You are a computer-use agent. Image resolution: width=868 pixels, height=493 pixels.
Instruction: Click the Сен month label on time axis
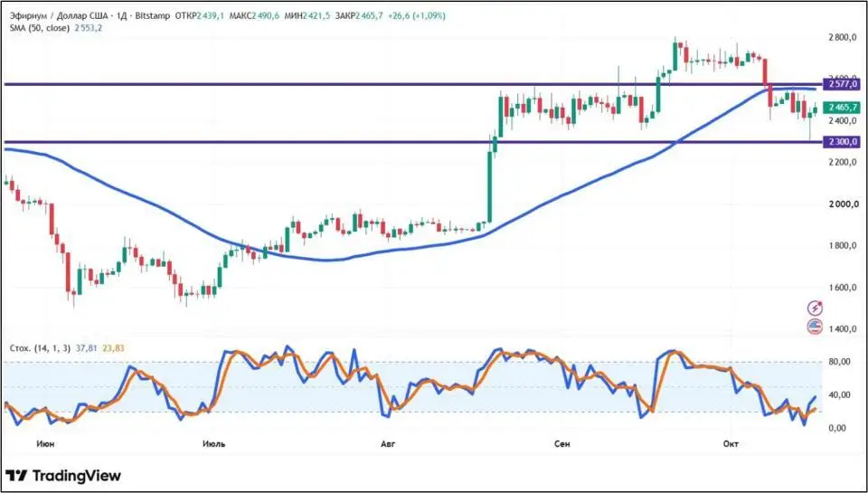[561, 443]
